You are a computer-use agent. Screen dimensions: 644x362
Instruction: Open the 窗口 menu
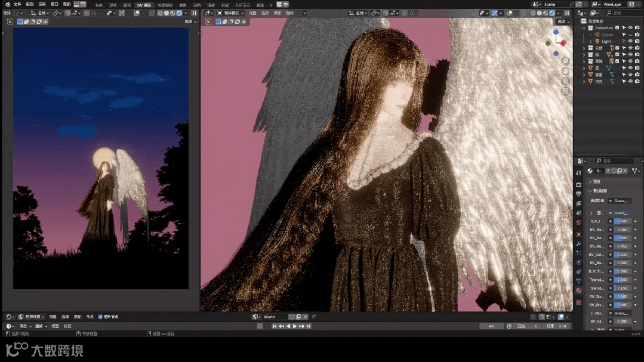54,5
